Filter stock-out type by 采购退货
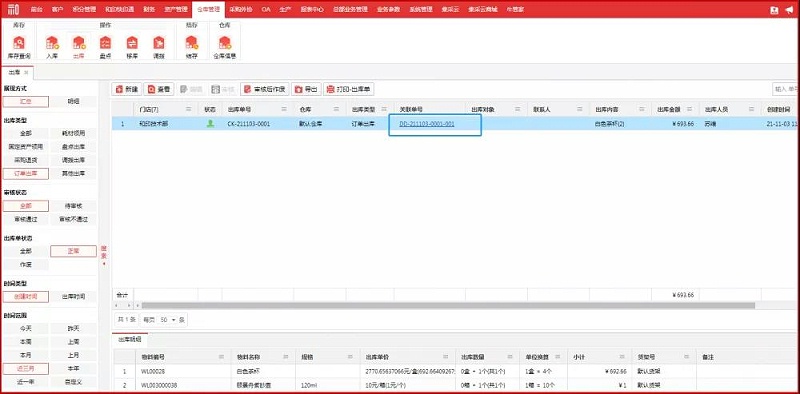Screen dimensions: 800x394 coord(26,160)
